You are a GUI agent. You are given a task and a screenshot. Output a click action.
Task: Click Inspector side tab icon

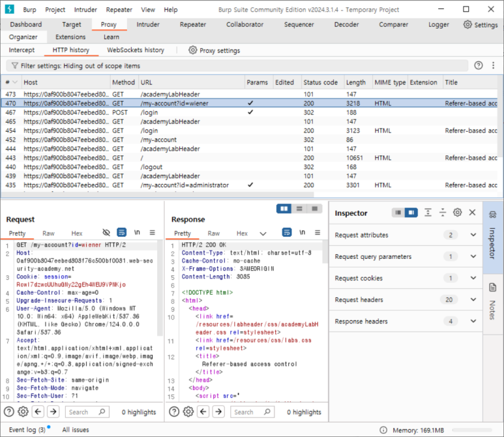coord(492,215)
